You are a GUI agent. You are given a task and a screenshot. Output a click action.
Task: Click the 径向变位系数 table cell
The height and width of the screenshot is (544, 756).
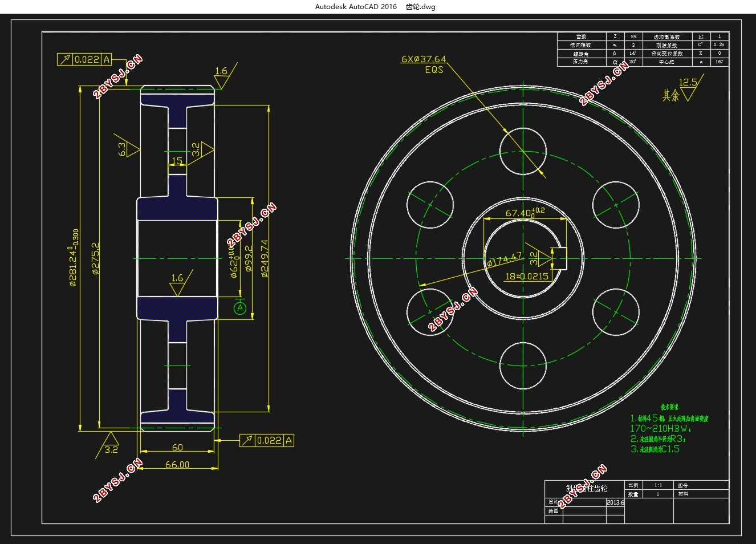tap(667, 54)
